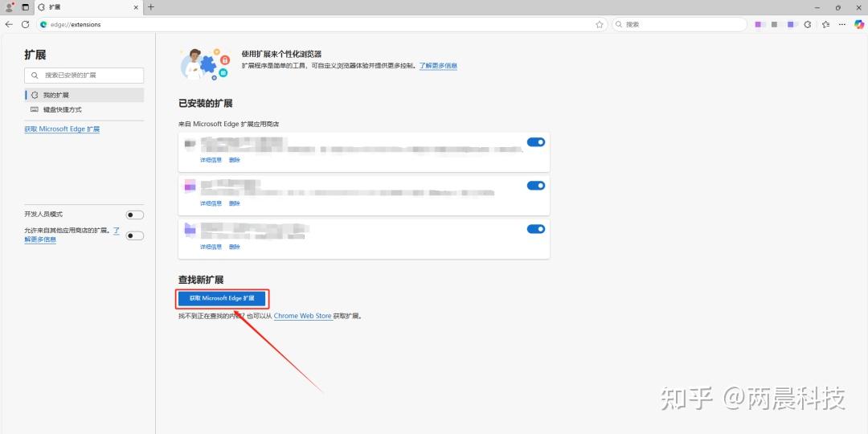Open the Favorites list toolbar icon

coord(826,24)
